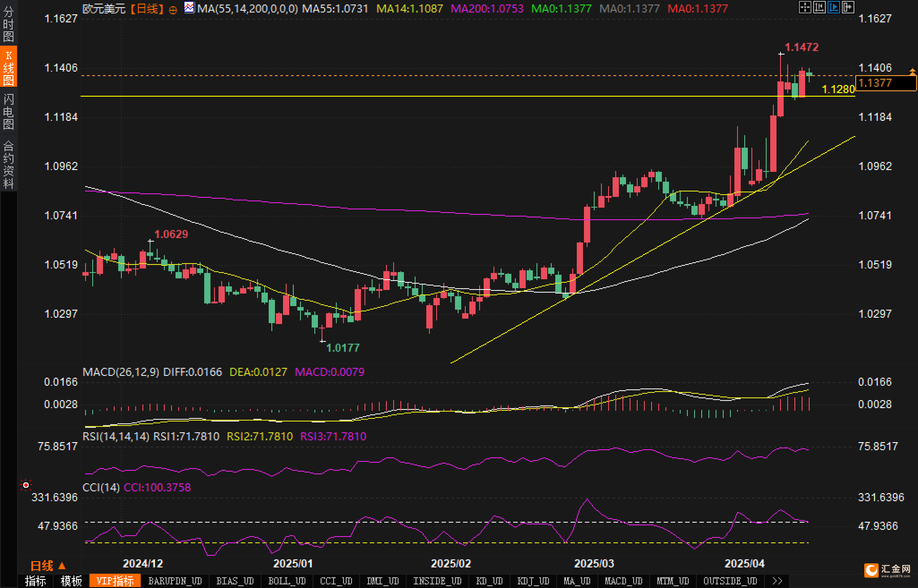This screenshot has height=588, width=918.
Task: Apply the KD_UD indicator
Action: 489,581
